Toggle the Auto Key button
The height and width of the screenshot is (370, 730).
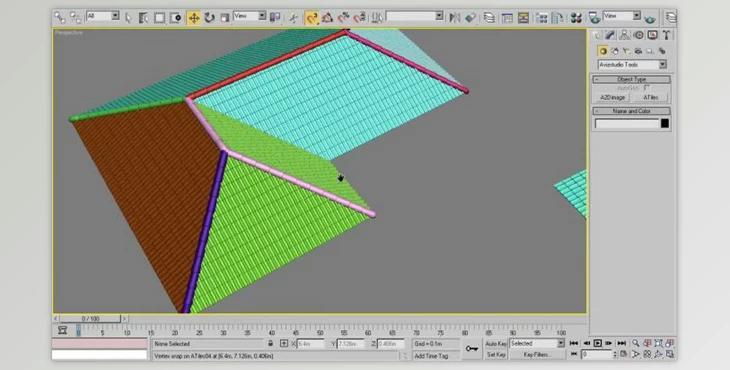click(x=496, y=343)
